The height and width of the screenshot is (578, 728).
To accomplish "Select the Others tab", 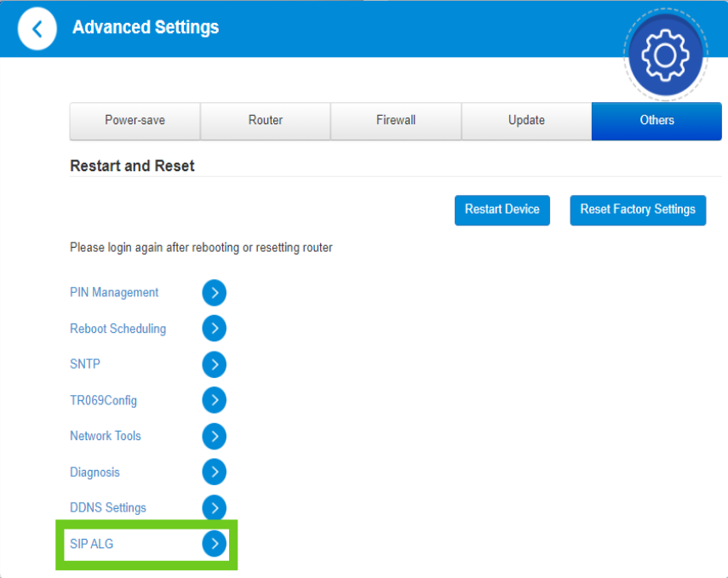I will click(656, 121).
